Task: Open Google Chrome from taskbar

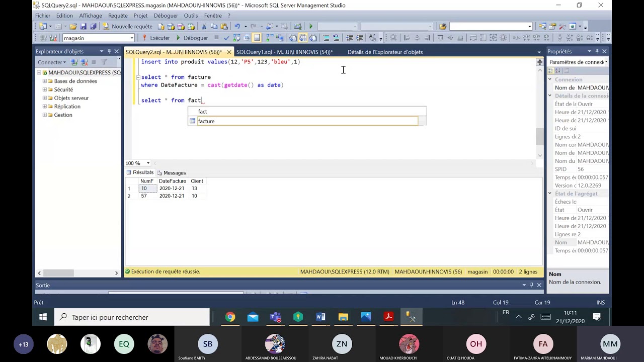Action: (x=230, y=317)
